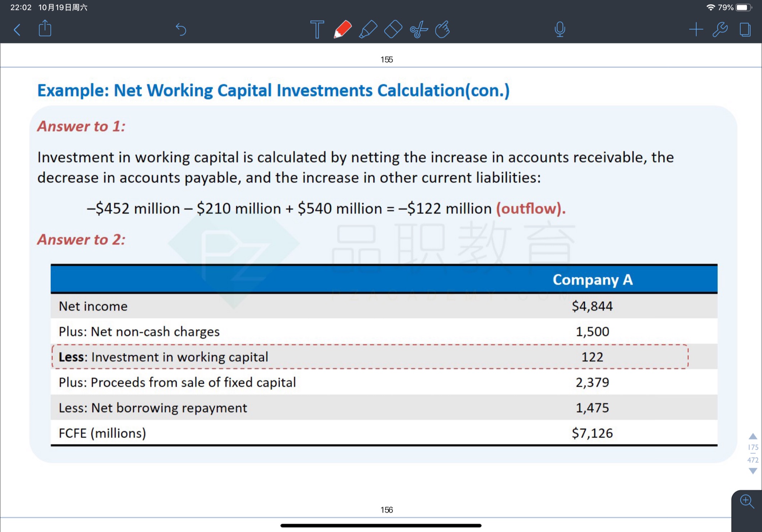The width and height of the screenshot is (762, 532).
Task: Select value 122 in working capital row
Action: point(592,356)
